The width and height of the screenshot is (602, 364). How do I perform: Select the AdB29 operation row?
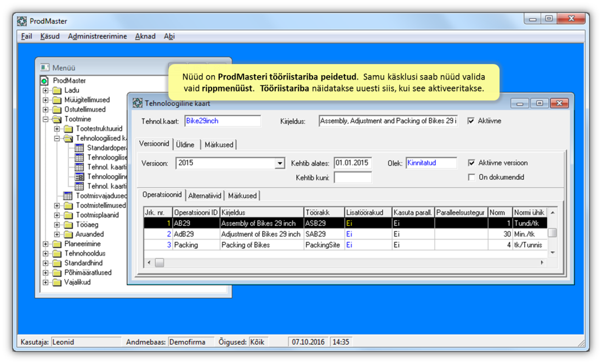pos(345,234)
